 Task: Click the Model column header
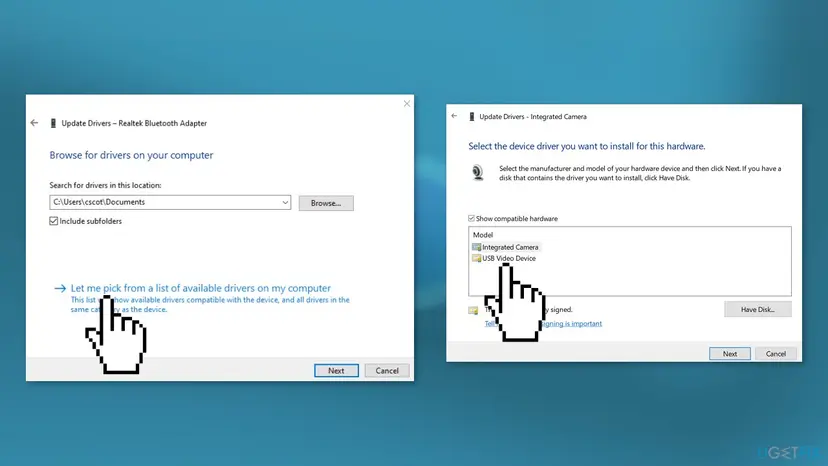(x=483, y=235)
